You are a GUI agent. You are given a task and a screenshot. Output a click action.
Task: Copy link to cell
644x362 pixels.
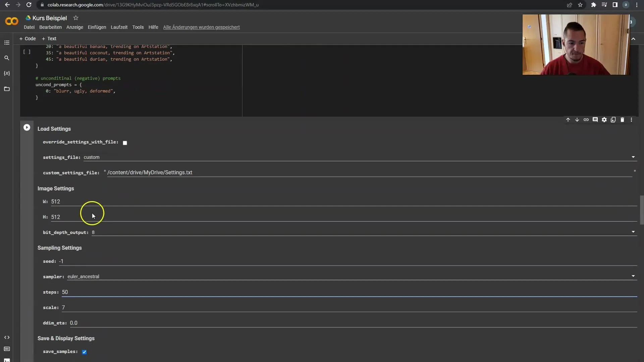pyautogui.click(x=586, y=120)
